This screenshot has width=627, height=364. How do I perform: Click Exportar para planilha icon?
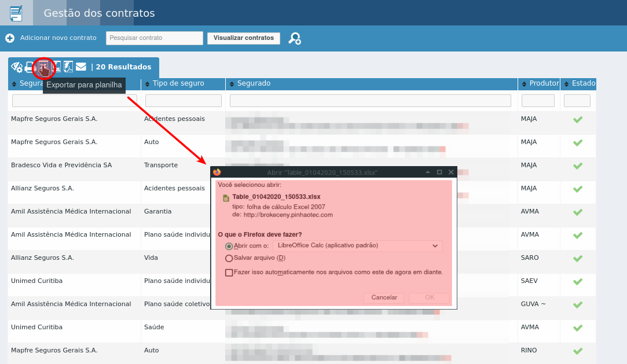pos(43,67)
